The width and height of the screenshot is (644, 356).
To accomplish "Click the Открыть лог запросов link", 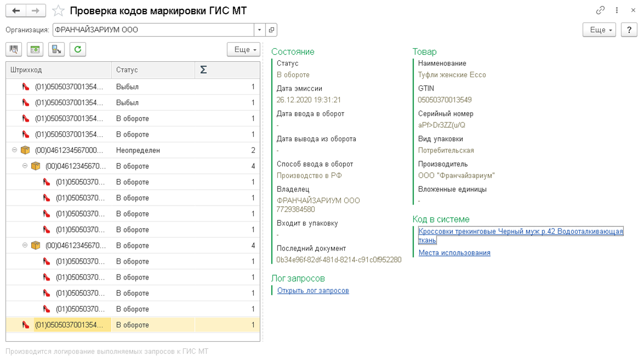I will click(x=313, y=290).
